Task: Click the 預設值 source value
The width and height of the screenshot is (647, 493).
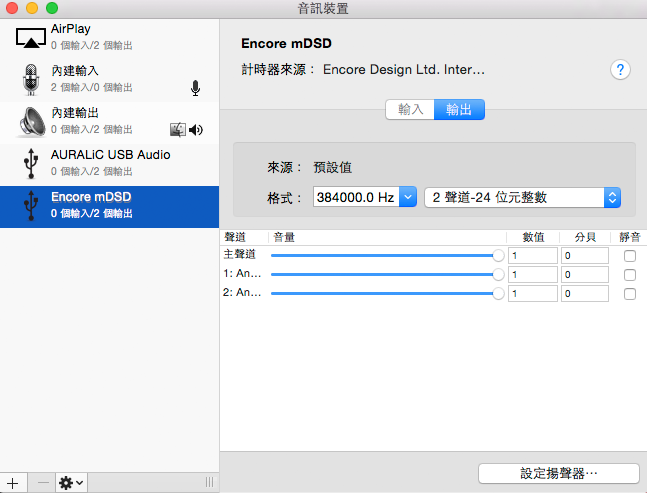Action: (x=333, y=167)
